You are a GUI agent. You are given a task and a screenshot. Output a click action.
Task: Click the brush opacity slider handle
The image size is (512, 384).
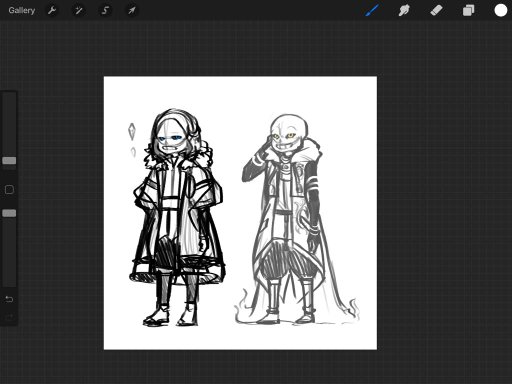click(9, 213)
